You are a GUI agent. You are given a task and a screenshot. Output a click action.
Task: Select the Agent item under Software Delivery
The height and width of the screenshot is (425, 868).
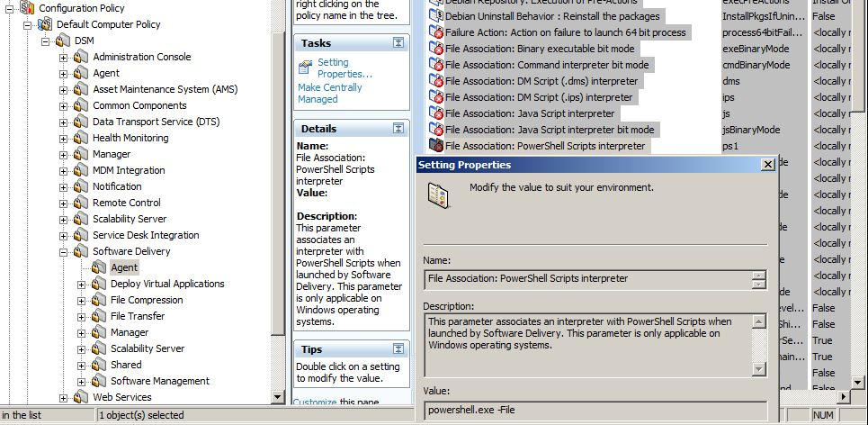coord(124,267)
